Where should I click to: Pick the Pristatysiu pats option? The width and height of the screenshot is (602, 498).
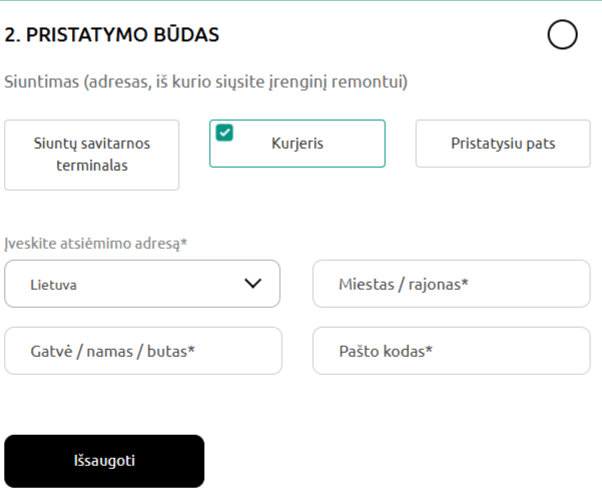tap(503, 143)
